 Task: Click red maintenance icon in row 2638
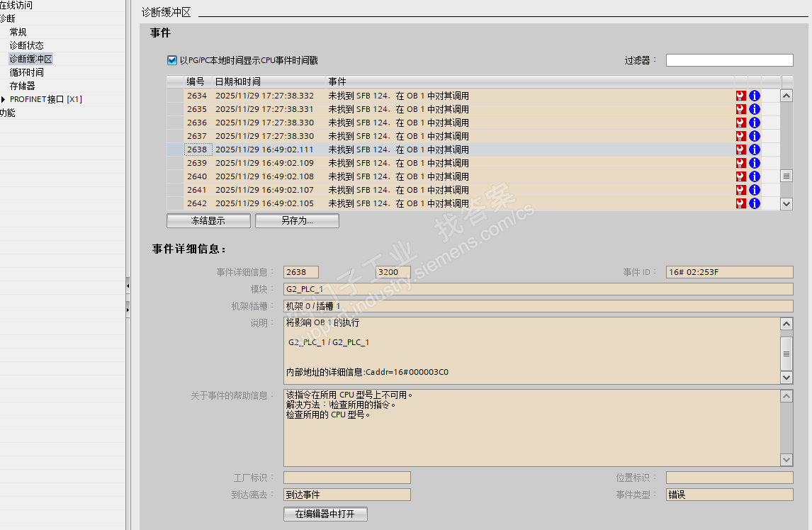pos(741,150)
